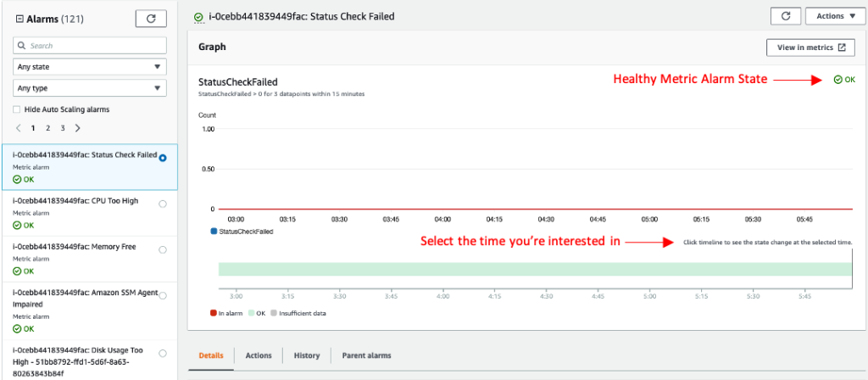This screenshot has width=868, height=380.
Task: Click the green OK state timeline bar
Action: [534, 269]
